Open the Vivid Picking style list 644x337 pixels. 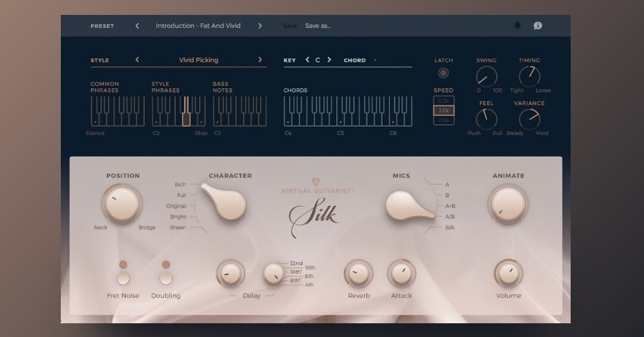(x=199, y=60)
